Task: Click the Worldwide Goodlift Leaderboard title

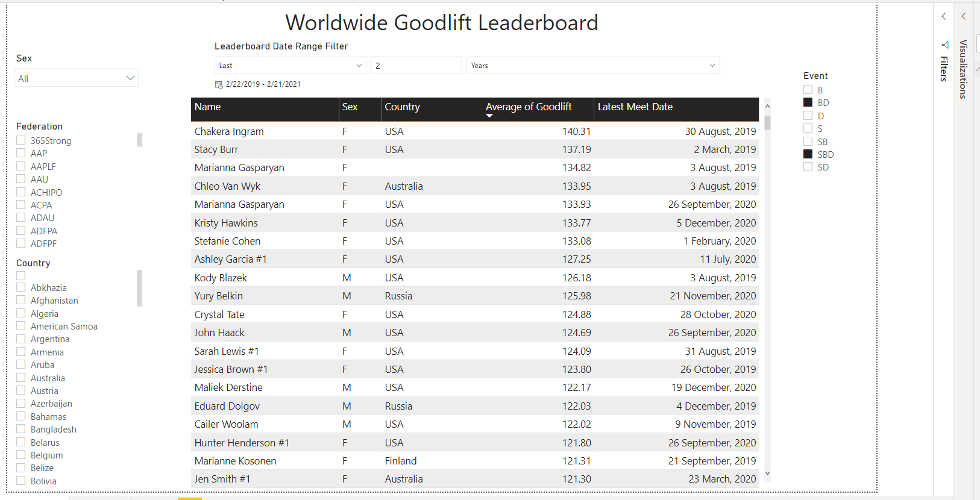Action: pos(442,23)
